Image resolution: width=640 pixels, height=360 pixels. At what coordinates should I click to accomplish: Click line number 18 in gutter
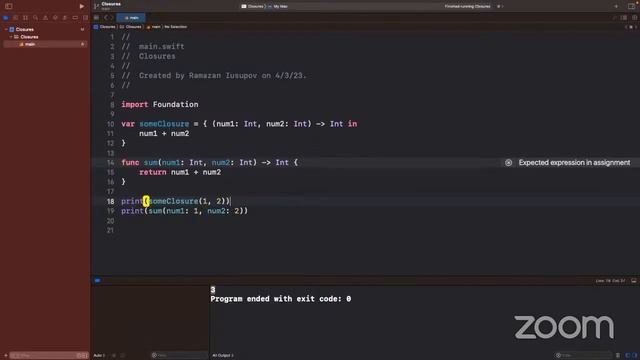pyautogui.click(x=111, y=201)
